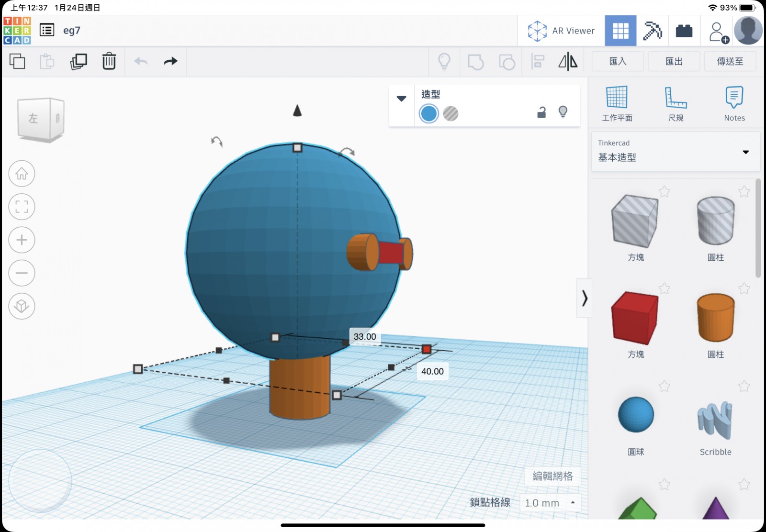Viewport: 766px width, 532px height.
Task: Click the Copy tool icon
Action: point(17,61)
